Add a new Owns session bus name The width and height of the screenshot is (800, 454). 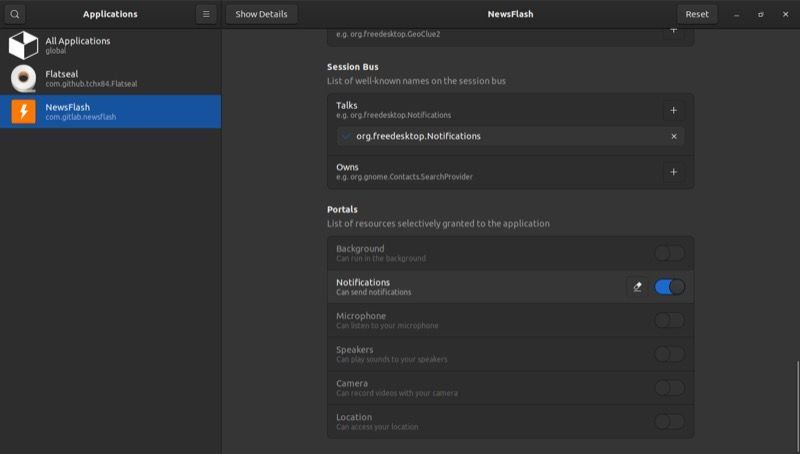click(673, 172)
